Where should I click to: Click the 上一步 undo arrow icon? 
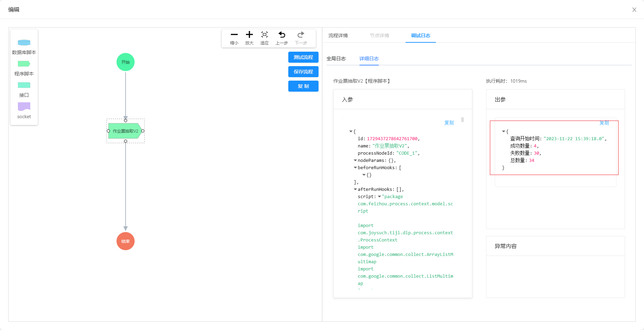(282, 34)
